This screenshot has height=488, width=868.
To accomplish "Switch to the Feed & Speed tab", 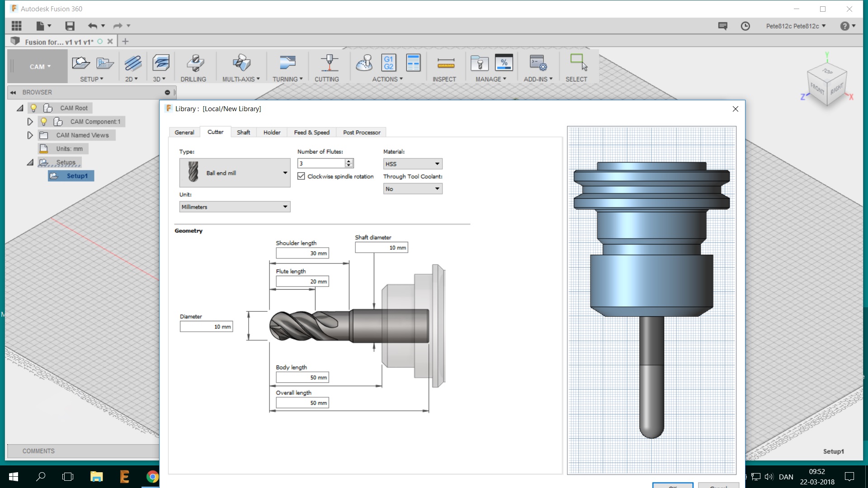I will coord(311,132).
